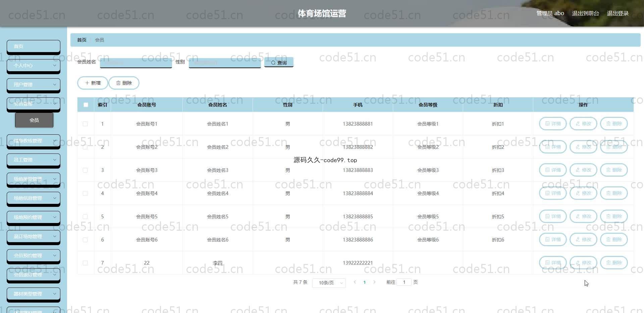Click 退出到前台 link
Image resolution: width=644 pixels, height=313 pixels.
585,13
